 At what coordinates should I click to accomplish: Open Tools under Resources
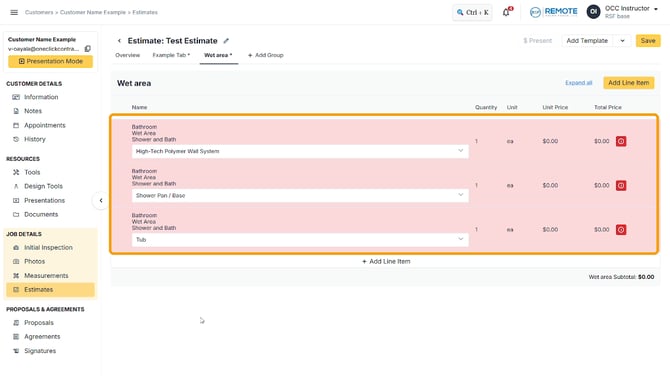point(32,172)
